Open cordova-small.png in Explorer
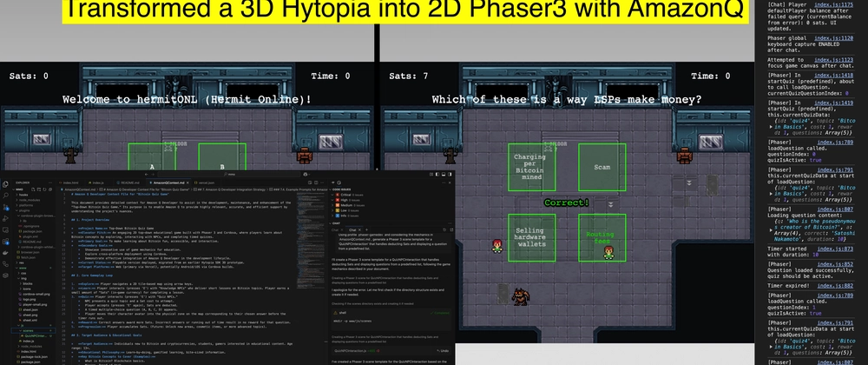This screenshot has height=365, width=868. tap(36, 294)
